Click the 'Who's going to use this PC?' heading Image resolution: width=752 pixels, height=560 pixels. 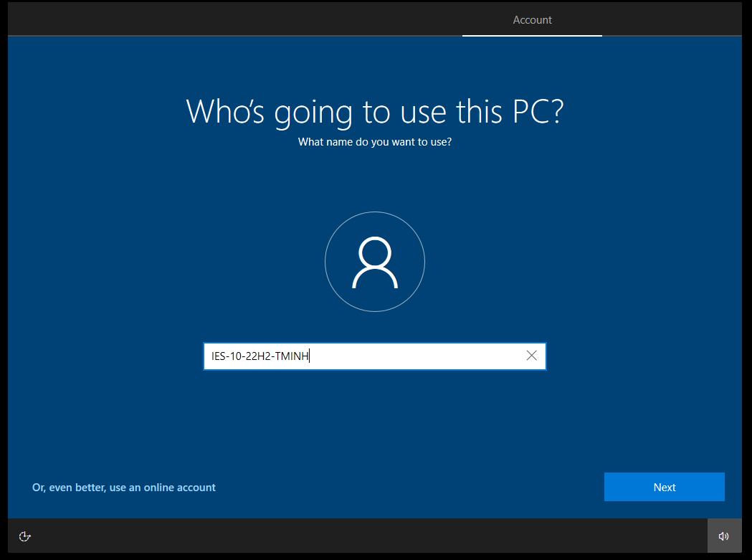374,112
